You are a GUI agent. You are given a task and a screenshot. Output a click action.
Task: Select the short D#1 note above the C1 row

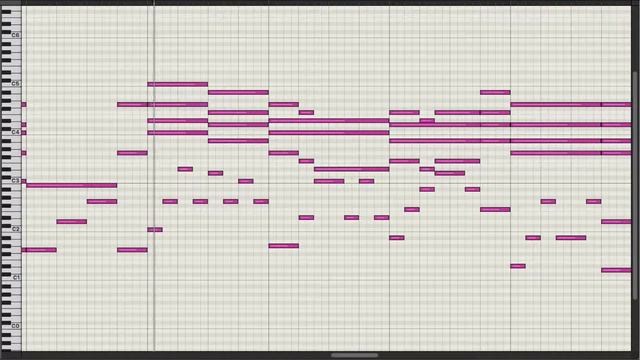pyautogui.click(x=518, y=266)
